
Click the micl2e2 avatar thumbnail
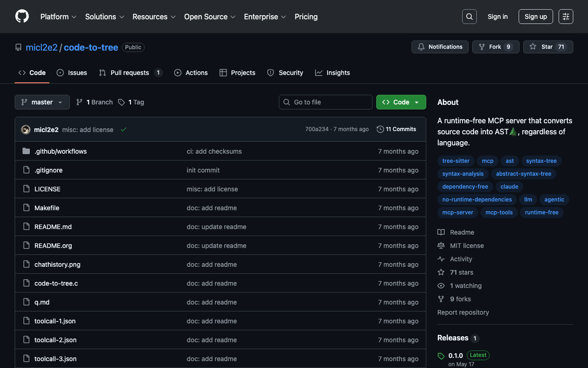[x=26, y=130]
